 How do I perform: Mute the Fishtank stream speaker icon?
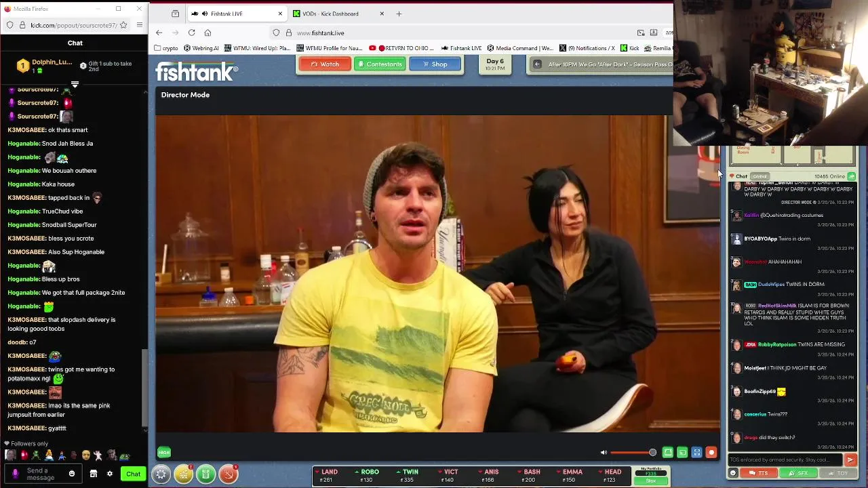604,453
